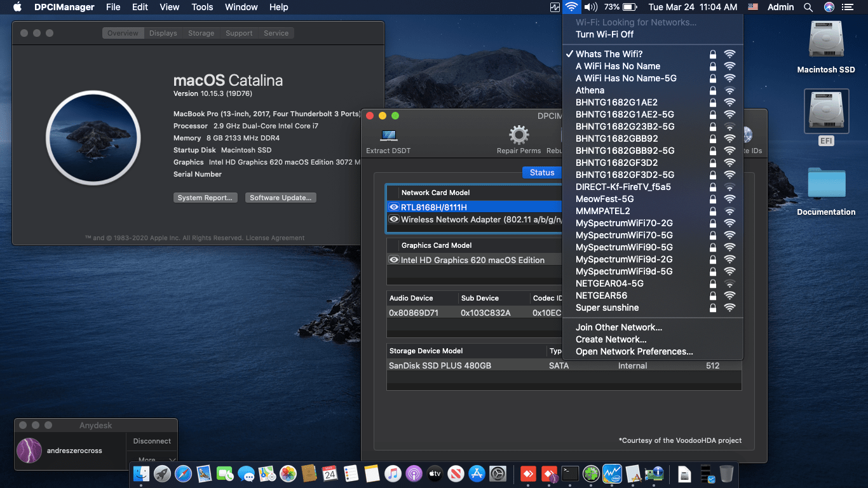Select the SanDisk SSD PLUS 480GB row

[x=440, y=365]
